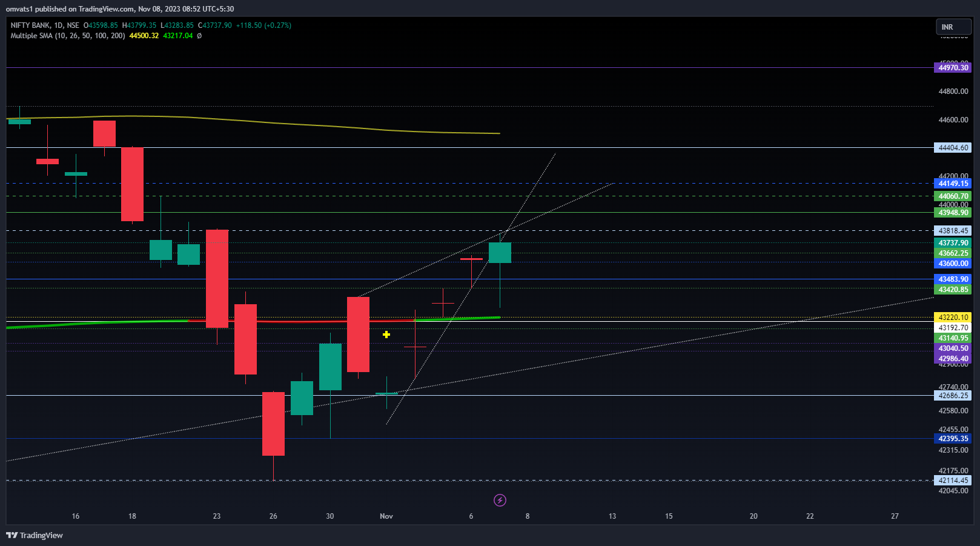Click the 42395.35 blue price label
This screenshot has width=980, height=546.
953,439
